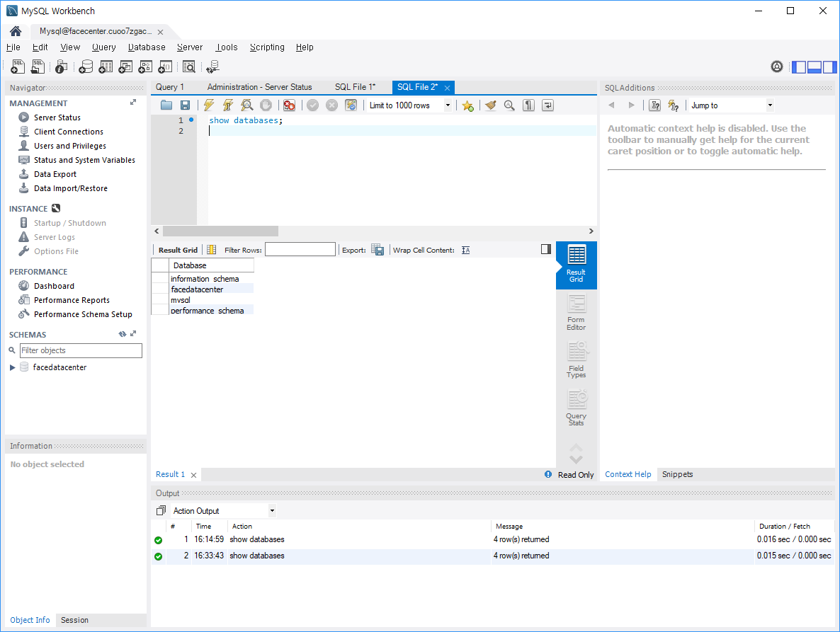Open find panel magnifier icon
This screenshot has width=840, height=632.
(x=509, y=105)
